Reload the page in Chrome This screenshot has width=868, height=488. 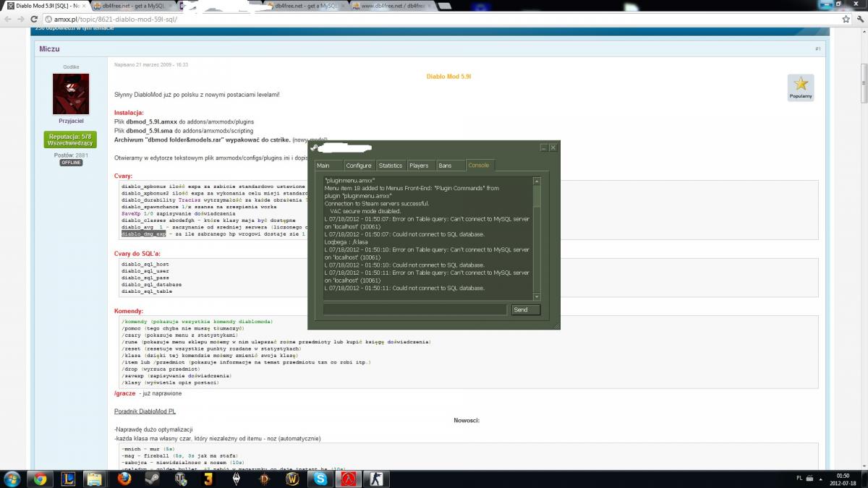pyautogui.click(x=34, y=20)
